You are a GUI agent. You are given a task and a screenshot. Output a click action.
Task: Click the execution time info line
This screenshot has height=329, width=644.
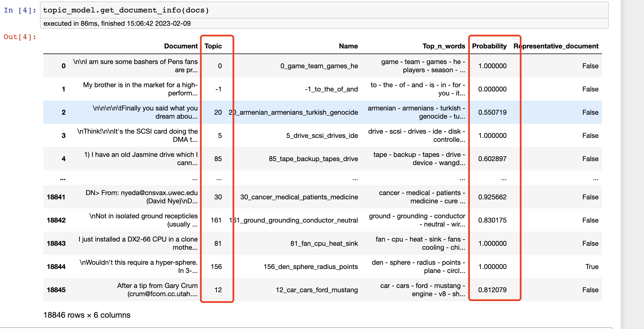pyautogui.click(x=117, y=24)
